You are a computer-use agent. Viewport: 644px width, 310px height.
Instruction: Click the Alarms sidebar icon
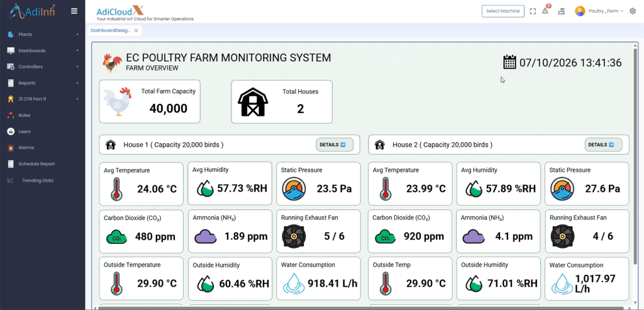tap(11, 147)
